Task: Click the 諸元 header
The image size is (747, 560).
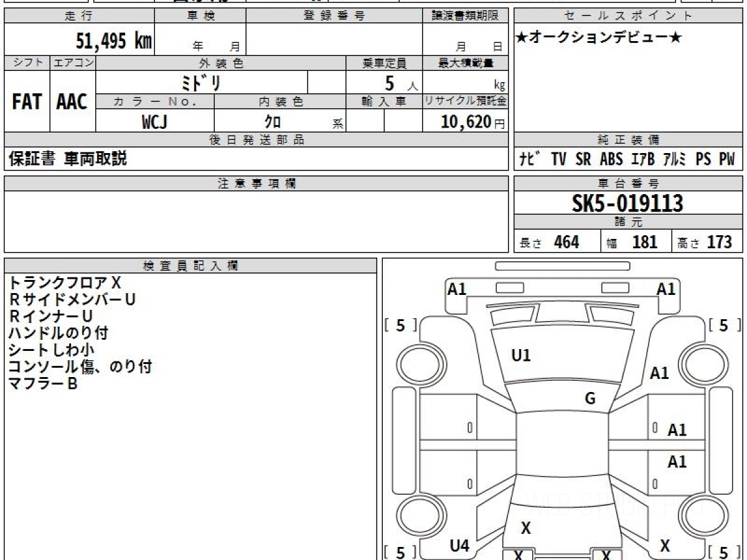Action: 629,222
